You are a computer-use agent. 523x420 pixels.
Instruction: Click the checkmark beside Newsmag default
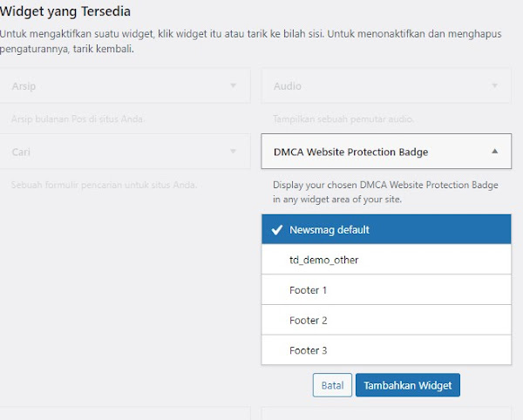276,230
